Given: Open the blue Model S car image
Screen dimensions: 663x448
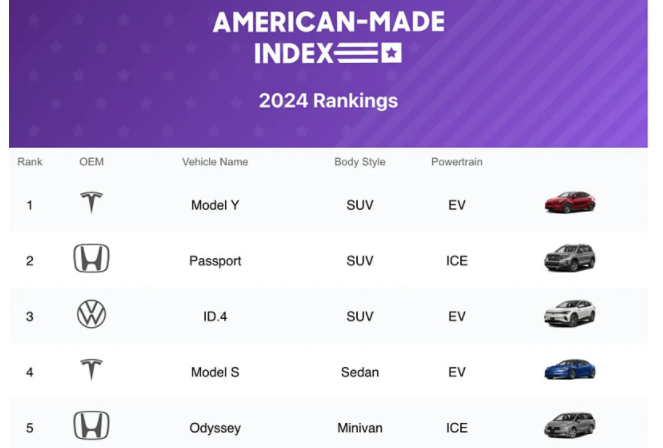Looking at the screenshot, I should [x=570, y=370].
